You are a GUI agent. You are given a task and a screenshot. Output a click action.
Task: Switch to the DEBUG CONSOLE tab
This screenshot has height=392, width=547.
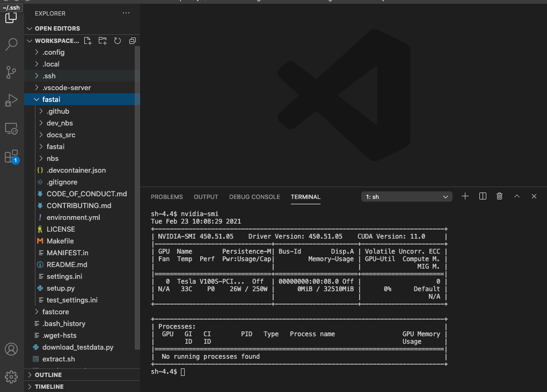pyautogui.click(x=254, y=197)
